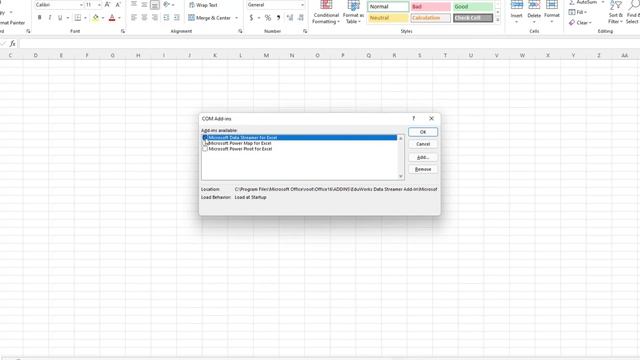Open Number format dialog launcher
The height and width of the screenshot is (360, 640).
(x=305, y=31)
